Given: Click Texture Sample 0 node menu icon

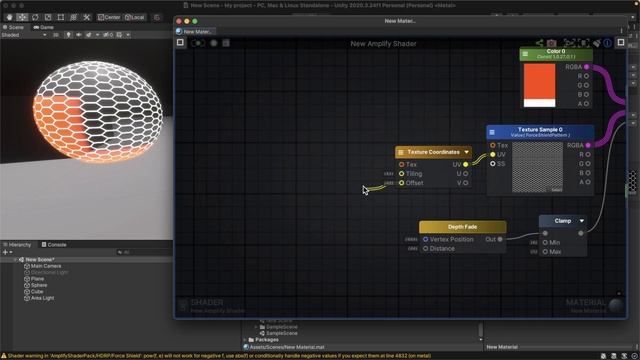Looking at the screenshot, I should click(x=492, y=132).
